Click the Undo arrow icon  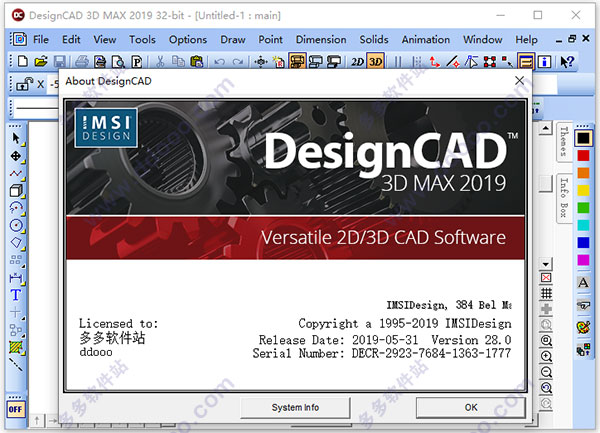[219, 61]
